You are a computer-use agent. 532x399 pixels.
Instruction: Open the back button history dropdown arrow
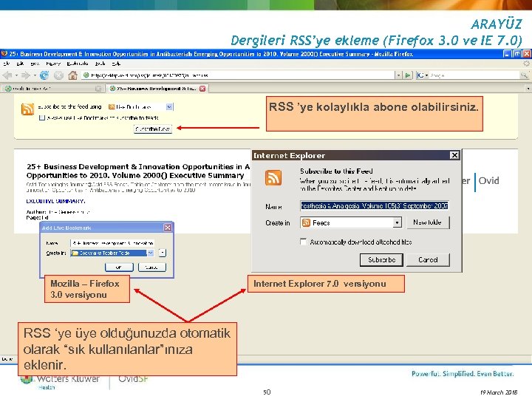16,75
